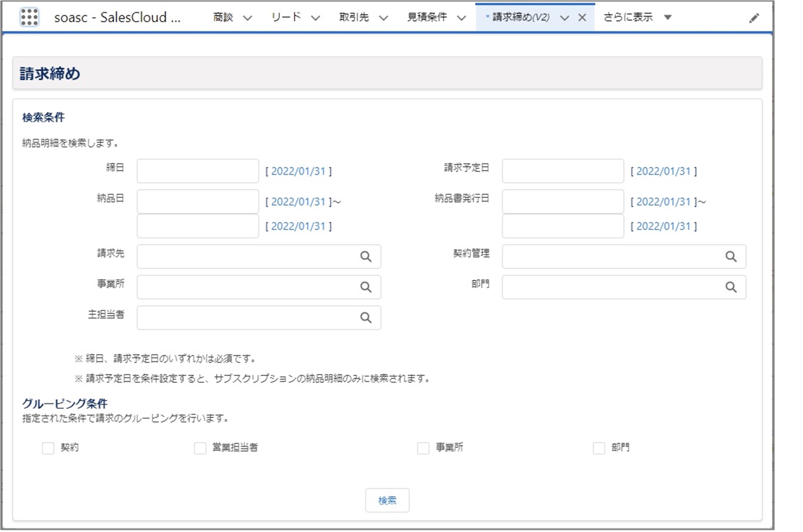Focus the 納品書発行日 end date input
Screen dimensions: 803x532
[563, 226]
